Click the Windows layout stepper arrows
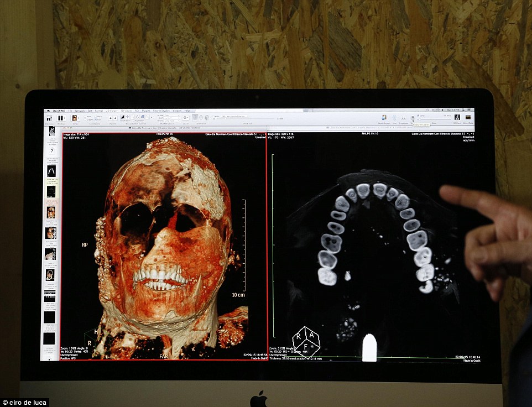The height and width of the screenshot is (407, 532). (x=65, y=118)
